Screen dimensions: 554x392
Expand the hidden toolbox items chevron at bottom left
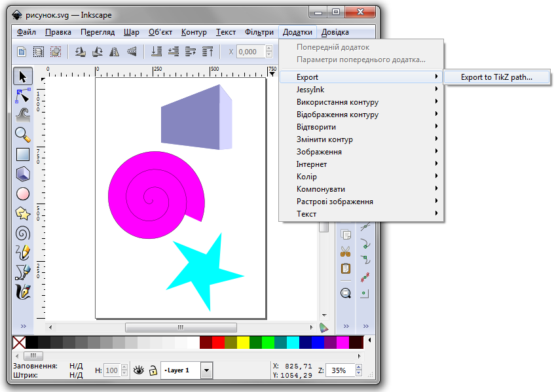pyautogui.click(x=24, y=327)
